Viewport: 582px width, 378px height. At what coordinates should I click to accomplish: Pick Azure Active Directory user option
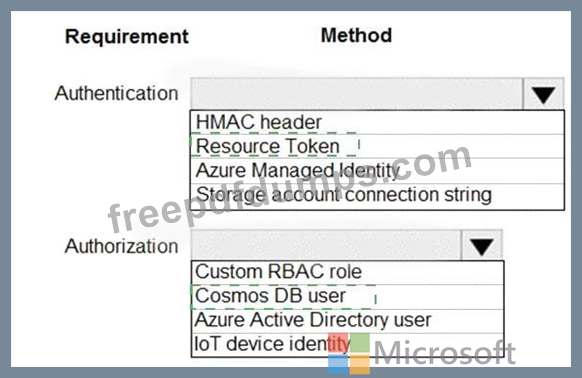point(347,321)
